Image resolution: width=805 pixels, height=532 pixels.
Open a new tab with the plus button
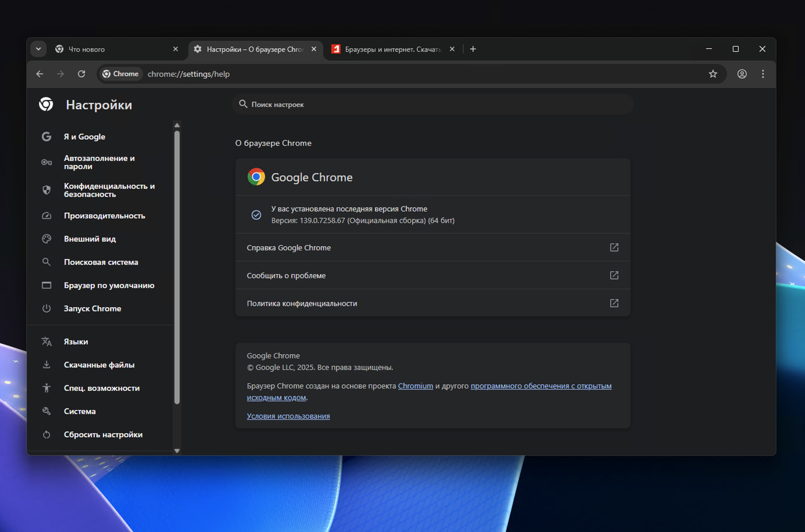pos(473,49)
